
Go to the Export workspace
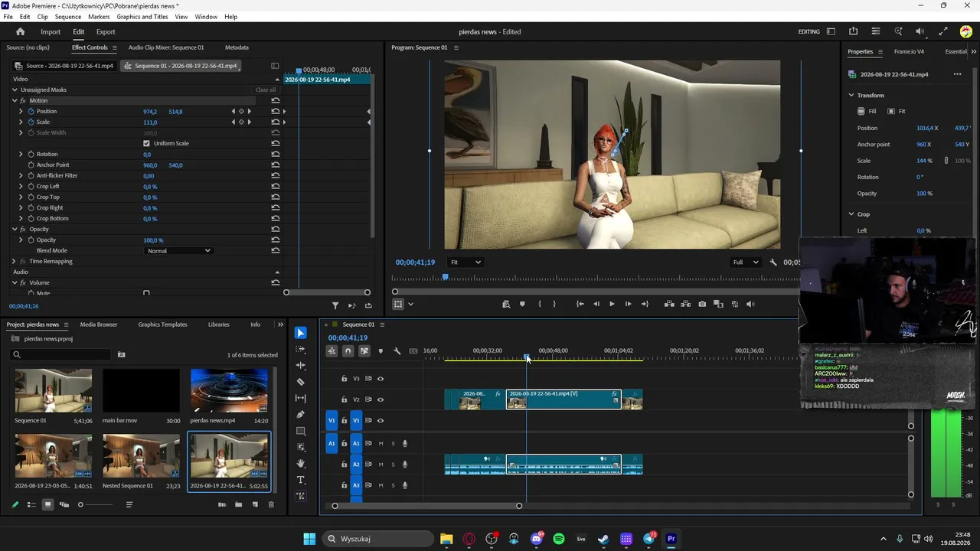(106, 32)
